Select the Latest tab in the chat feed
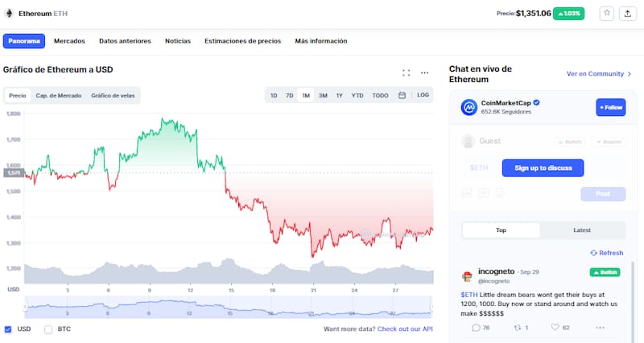The height and width of the screenshot is (343, 644). click(581, 230)
